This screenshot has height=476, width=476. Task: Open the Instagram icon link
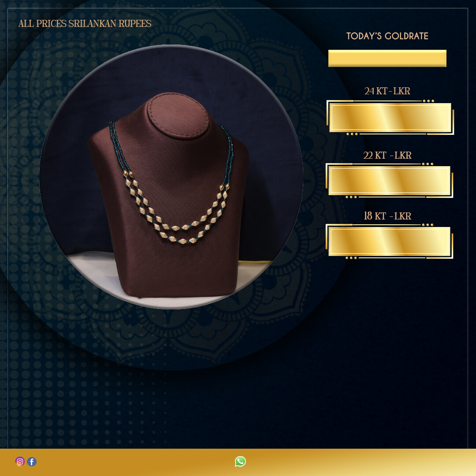[x=20, y=461]
